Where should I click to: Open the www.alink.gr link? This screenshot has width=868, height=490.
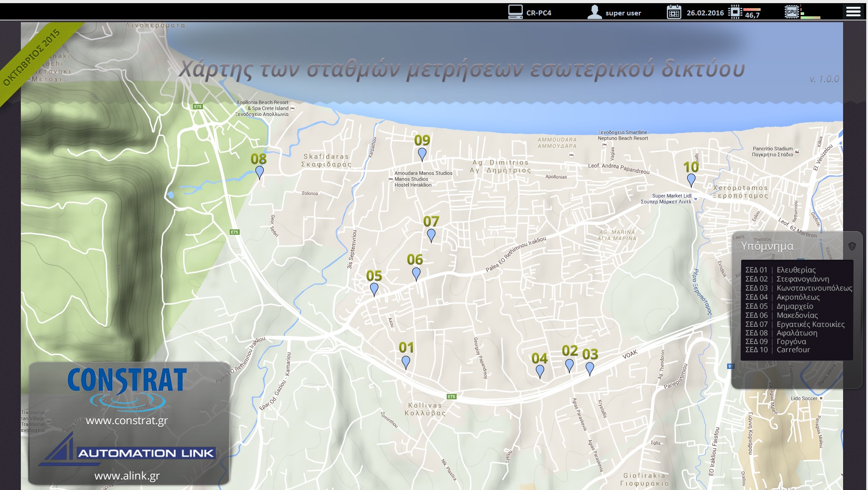(127, 476)
